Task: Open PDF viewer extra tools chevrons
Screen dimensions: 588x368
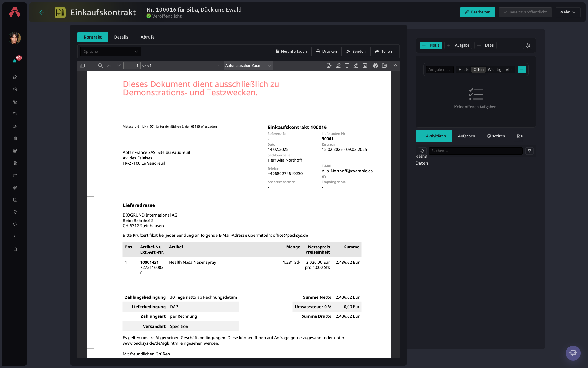Action: pyautogui.click(x=395, y=66)
